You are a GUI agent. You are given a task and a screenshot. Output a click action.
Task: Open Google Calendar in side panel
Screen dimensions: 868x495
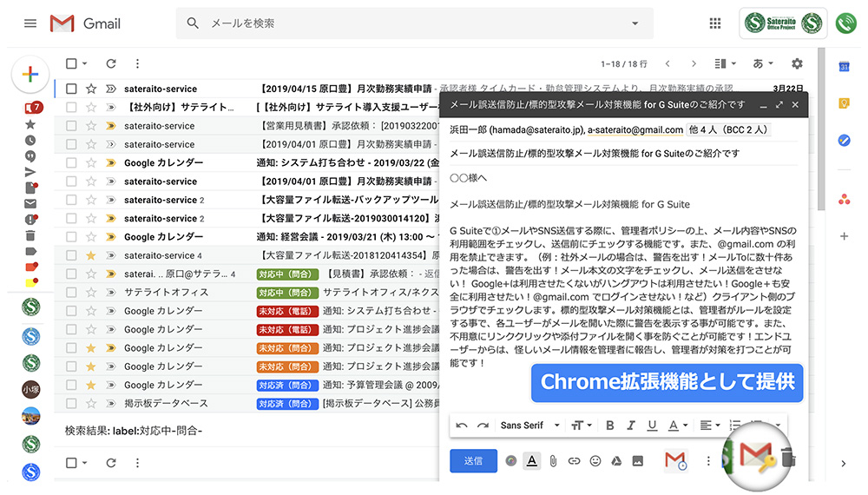pos(845,67)
